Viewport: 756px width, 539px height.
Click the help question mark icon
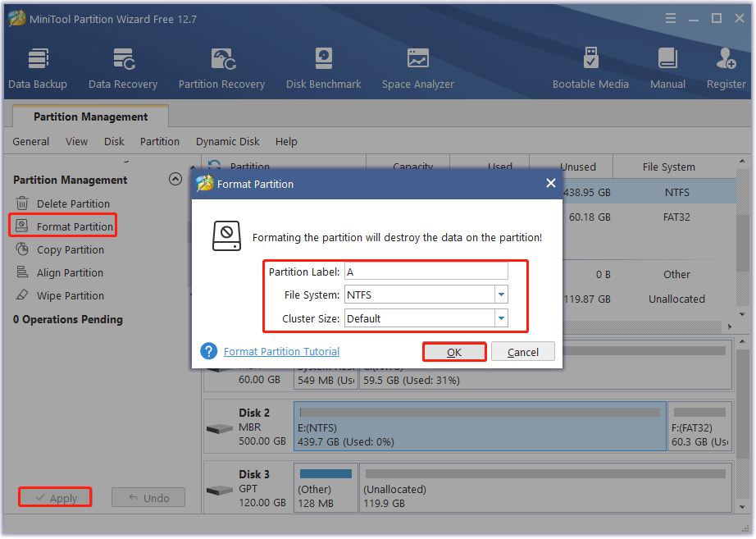tap(209, 351)
